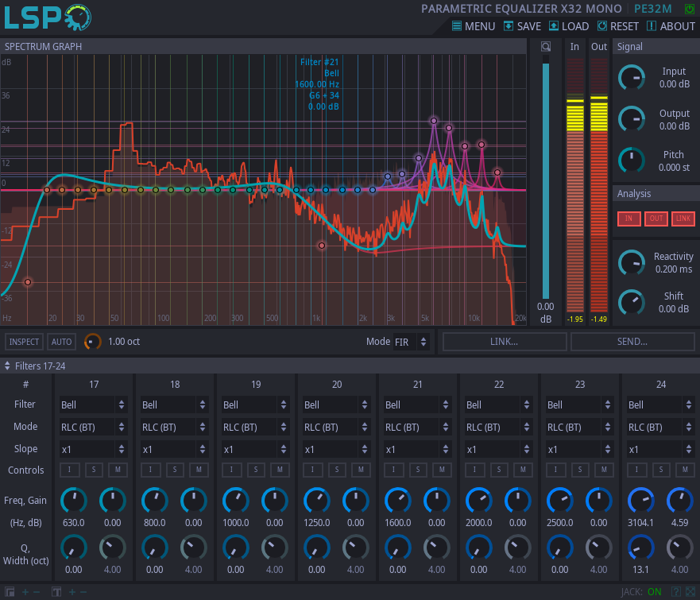The width and height of the screenshot is (700, 600).
Task: Click the Filters 17-24 up/down arrows icon
Action: click(x=7, y=366)
